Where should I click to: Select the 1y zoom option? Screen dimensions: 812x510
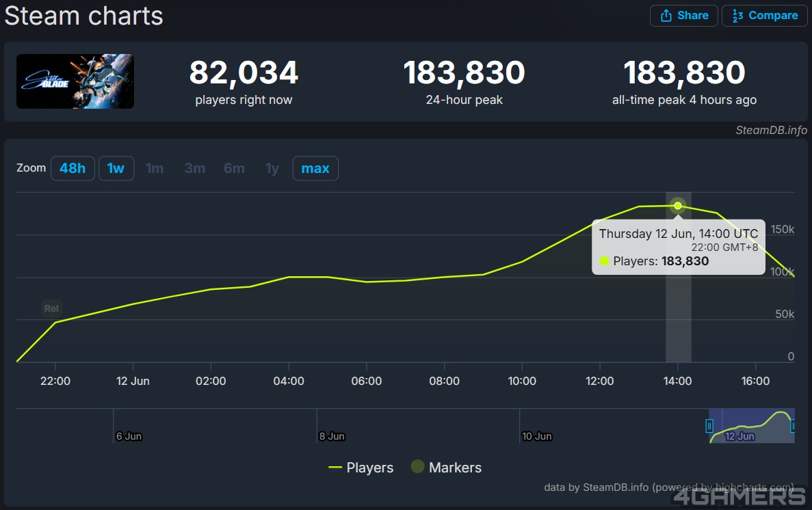click(x=272, y=168)
